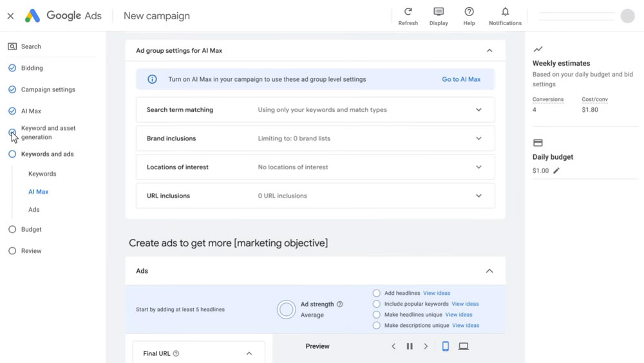The width and height of the screenshot is (644, 363).
Task: Click the Go to AI Max link
Action: point(461,79)
